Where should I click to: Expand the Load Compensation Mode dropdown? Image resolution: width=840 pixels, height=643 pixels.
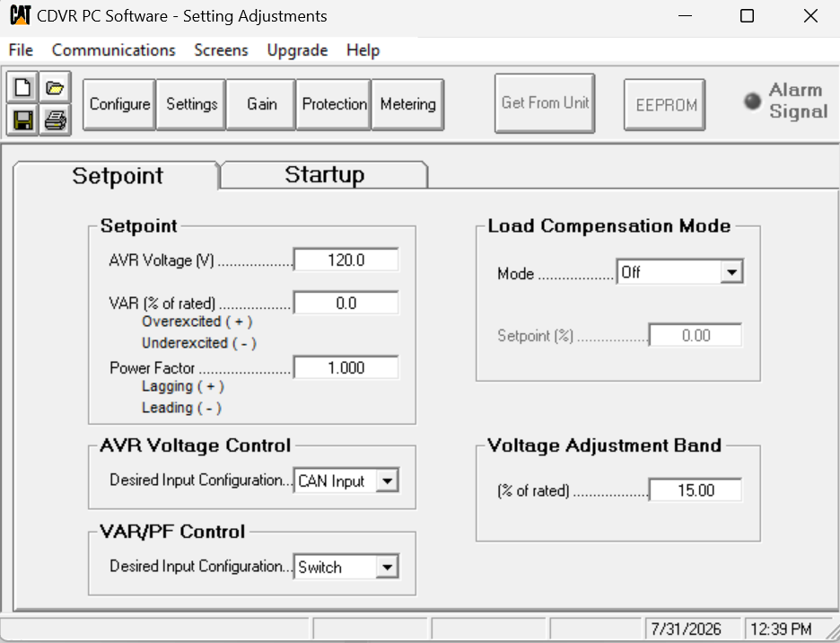(x=731, y=272)
